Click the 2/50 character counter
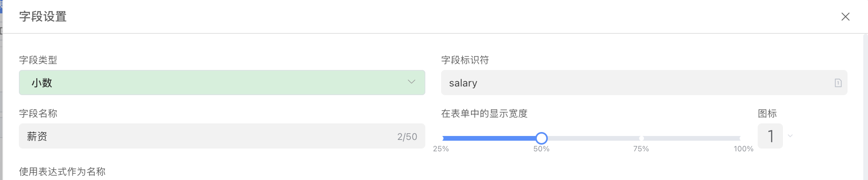Viewport: 868px width, 180px height. point(407,137)
